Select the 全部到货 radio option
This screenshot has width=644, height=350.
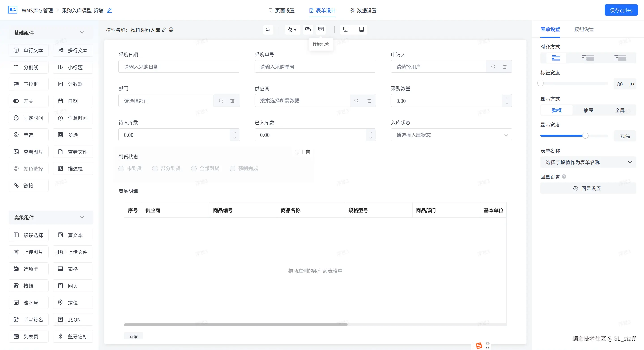194,169
